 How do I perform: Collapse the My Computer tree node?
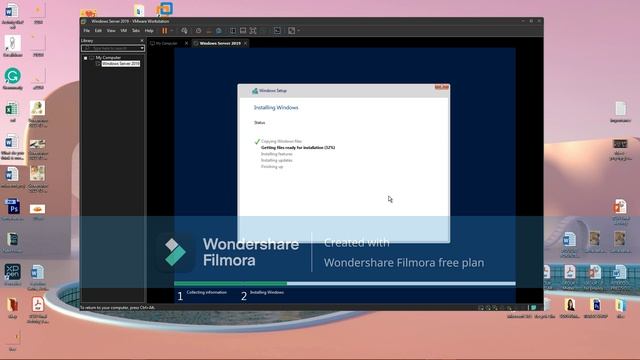tap(86, 58)
